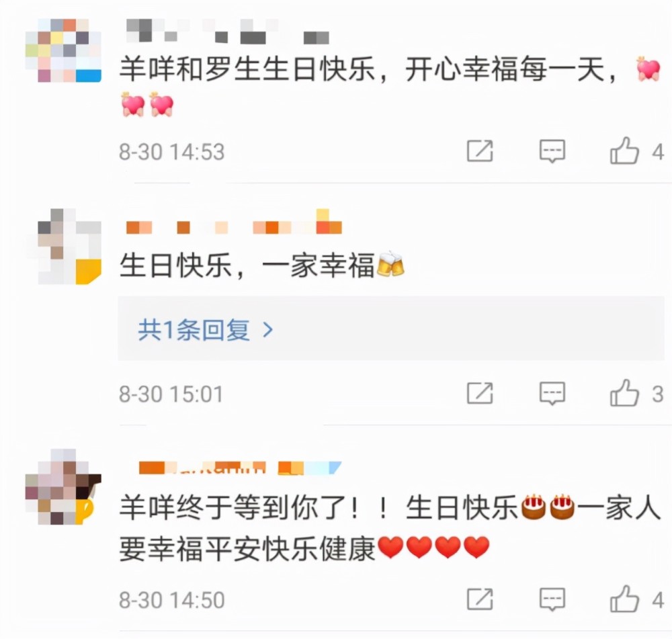This screenshot has height=639, width=672.
Task: Open reply bubble on the 15:01 comment
Action: (552, 393)
